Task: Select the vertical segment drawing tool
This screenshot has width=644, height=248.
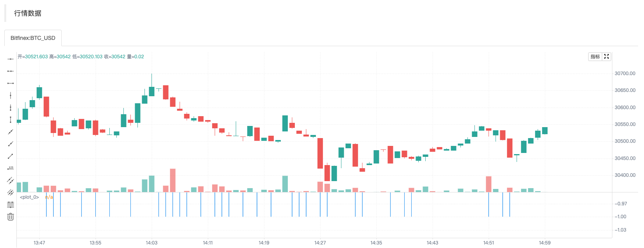Action: [x=11, y=120]
